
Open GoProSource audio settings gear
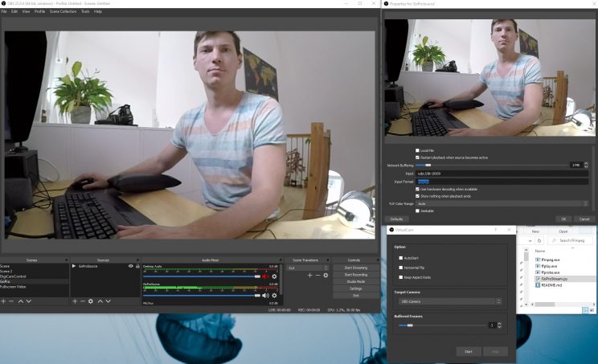274,296
